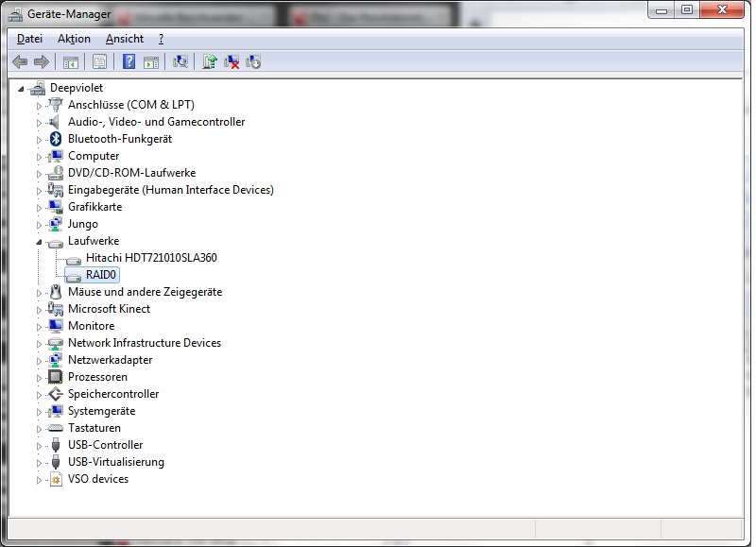Select the RAID0 drive entry
756x547 pixels.
click(x=101, y=275)
